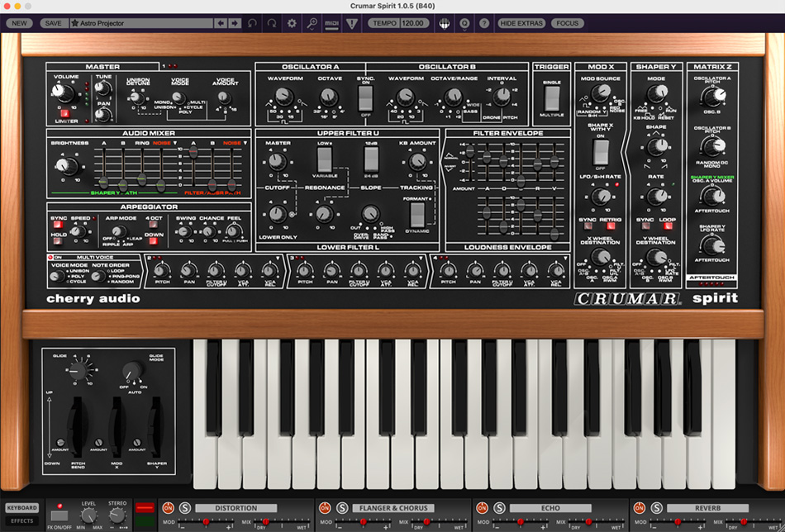Open the voice 3 panel dropdown arrow
The height and width of the screenshot is (532, 785).
(x=421, y=259)
